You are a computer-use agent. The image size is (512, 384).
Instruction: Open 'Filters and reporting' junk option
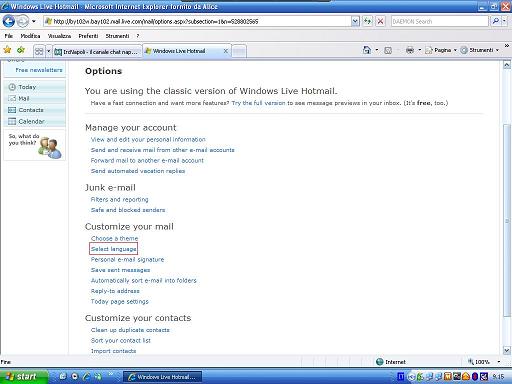[119, 199]
